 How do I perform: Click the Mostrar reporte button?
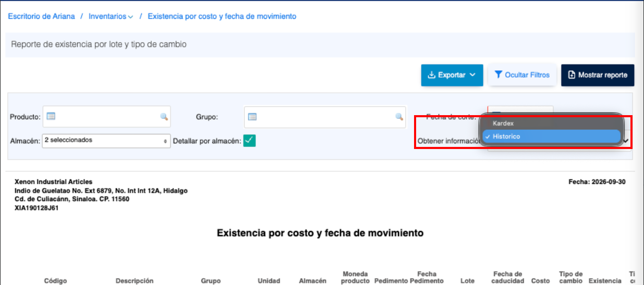(598, 75)
